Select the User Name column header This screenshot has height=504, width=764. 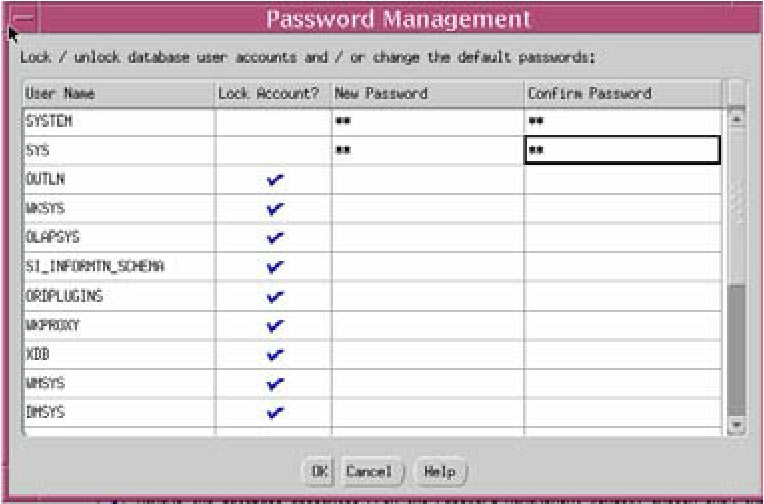[118, 94]
